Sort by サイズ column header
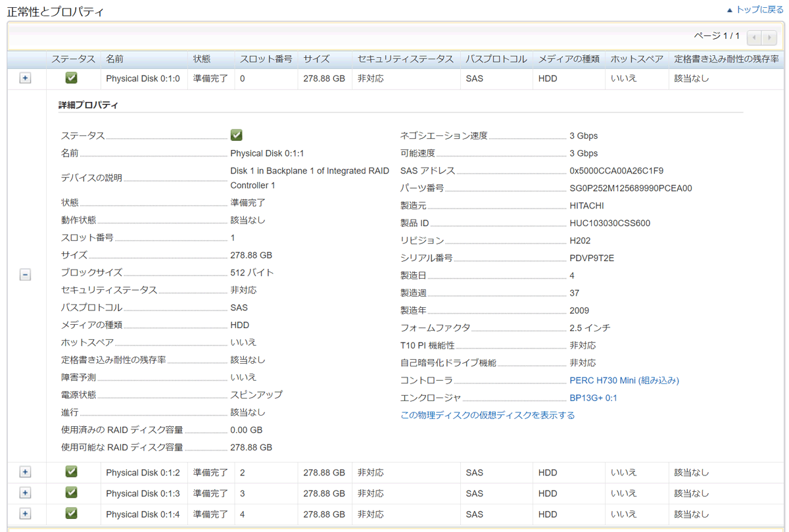This screenshot has height=532, width=789. coord(316,59)
